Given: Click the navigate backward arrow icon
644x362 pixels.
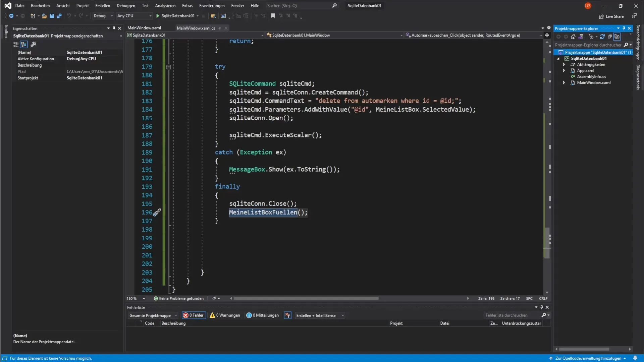Looking at the screenshot, I should click(x=11, y=16).
